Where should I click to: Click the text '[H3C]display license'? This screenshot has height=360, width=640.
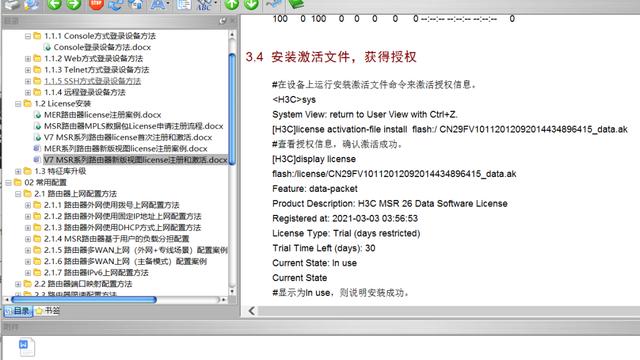tap(314, 159)
